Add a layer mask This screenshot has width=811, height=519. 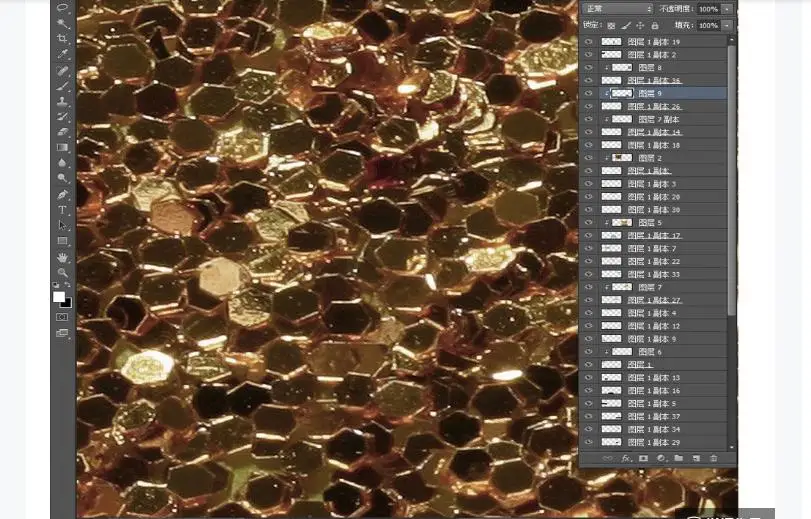(x=643, y=458)
